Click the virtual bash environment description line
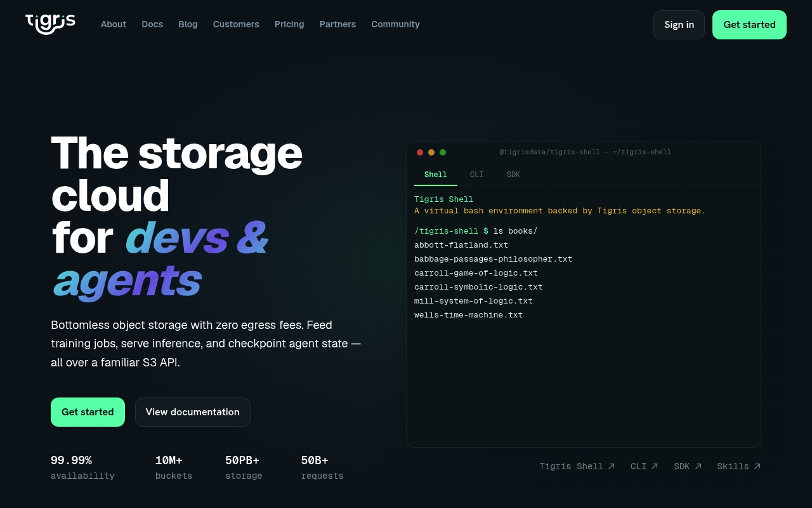 point(560,211)
